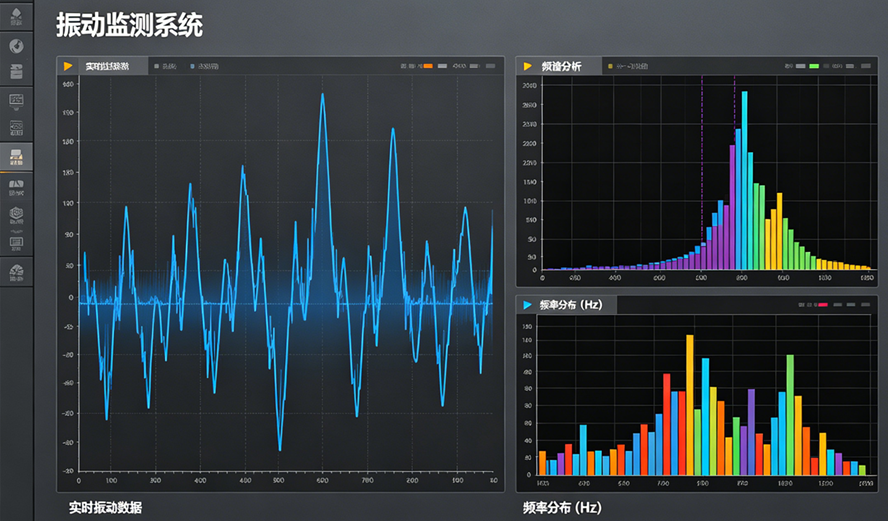Select the 频率分布 (Hz) panel tab
This screenshot has height=521, width=888.
click(x=570, y=304)
